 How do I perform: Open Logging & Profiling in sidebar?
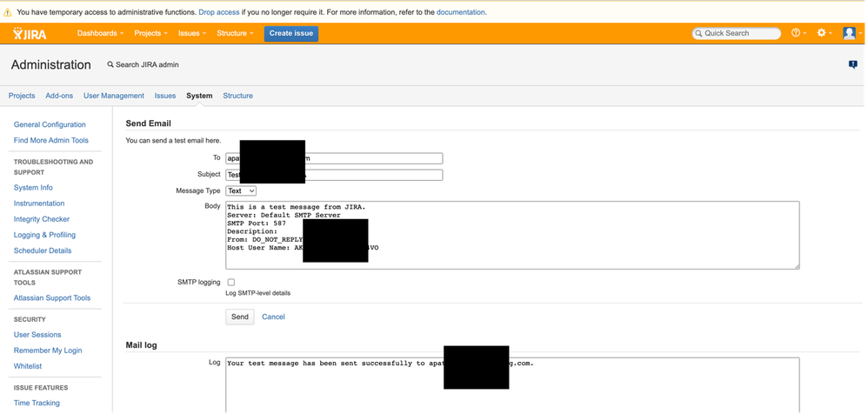click(x=45, y=235)
